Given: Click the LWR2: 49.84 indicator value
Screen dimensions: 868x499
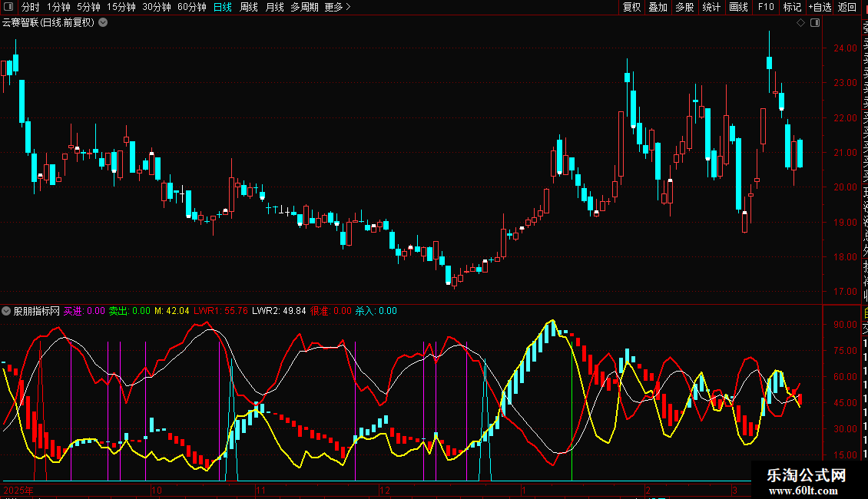Looking at the screenshot, I should click(x=279, y=311).
